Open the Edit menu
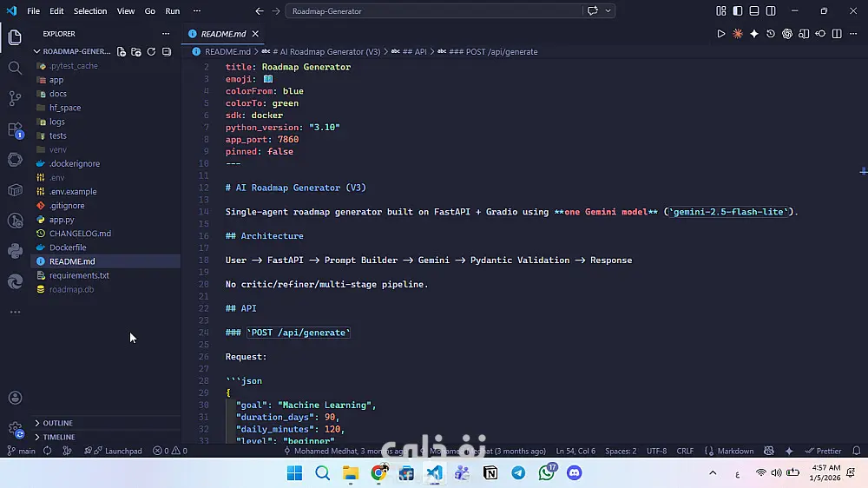868x488 pixels. click(x=56, y=11)
